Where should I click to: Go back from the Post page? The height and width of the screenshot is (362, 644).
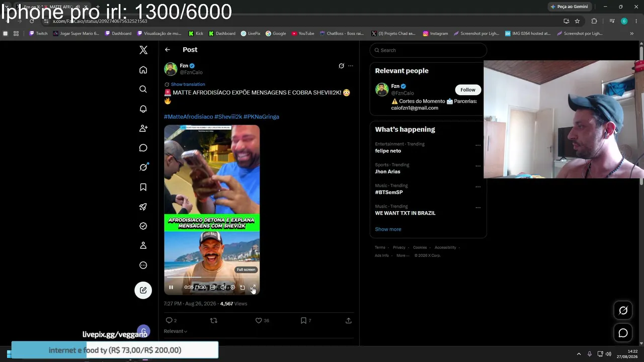pyautogui.click(x=168, y=50)
